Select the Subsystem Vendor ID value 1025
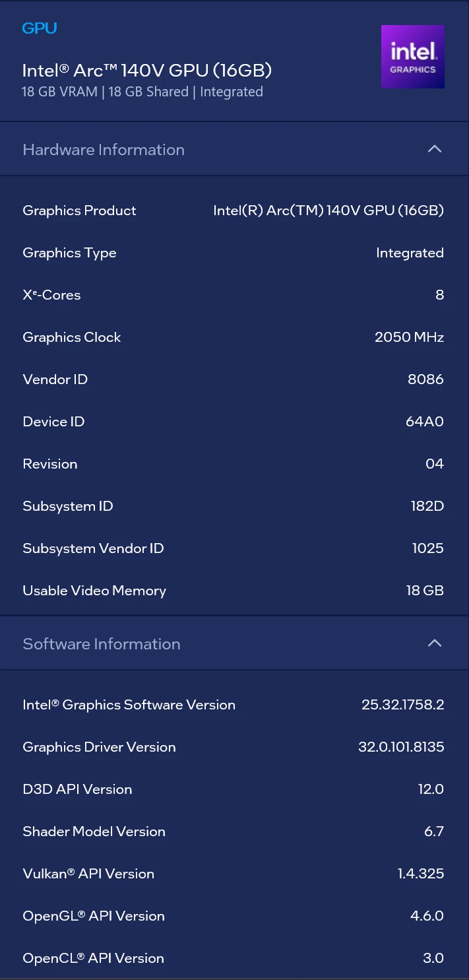 (x=428, y=548)
